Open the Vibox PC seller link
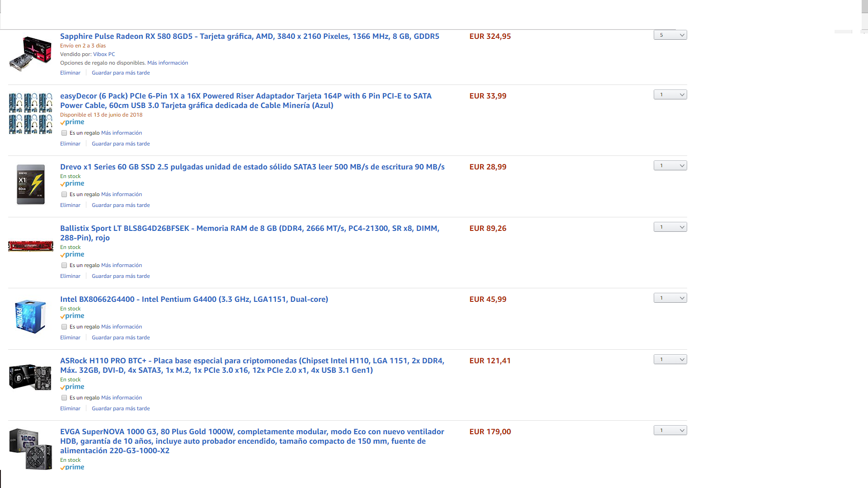This screenshot has width=868, height=488. pos(104,54)
